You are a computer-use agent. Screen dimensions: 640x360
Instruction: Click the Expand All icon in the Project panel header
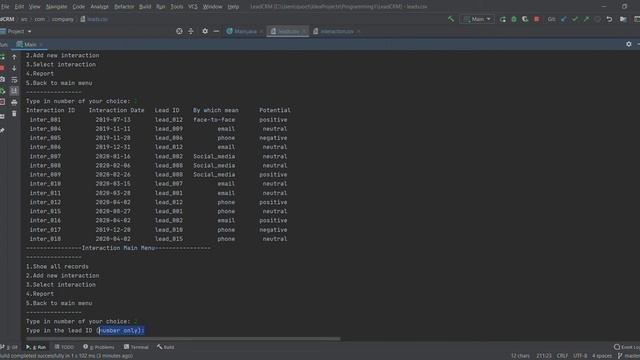[191, 31]
